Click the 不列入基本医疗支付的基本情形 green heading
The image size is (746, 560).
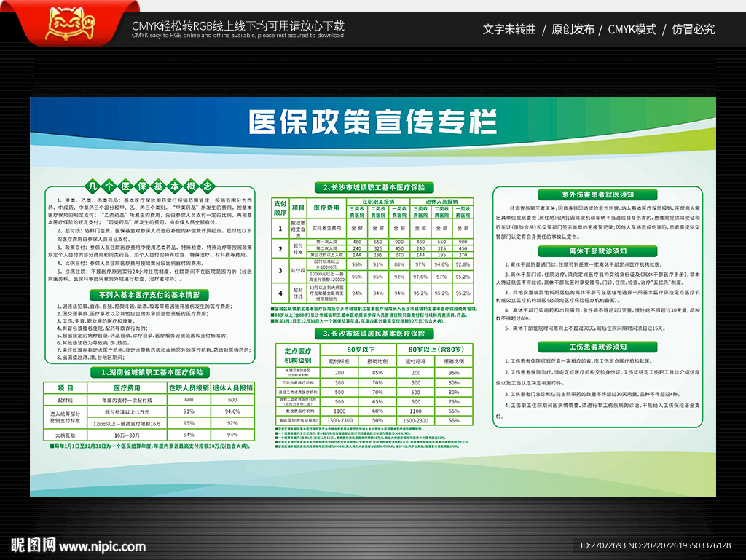pos(149,295)
